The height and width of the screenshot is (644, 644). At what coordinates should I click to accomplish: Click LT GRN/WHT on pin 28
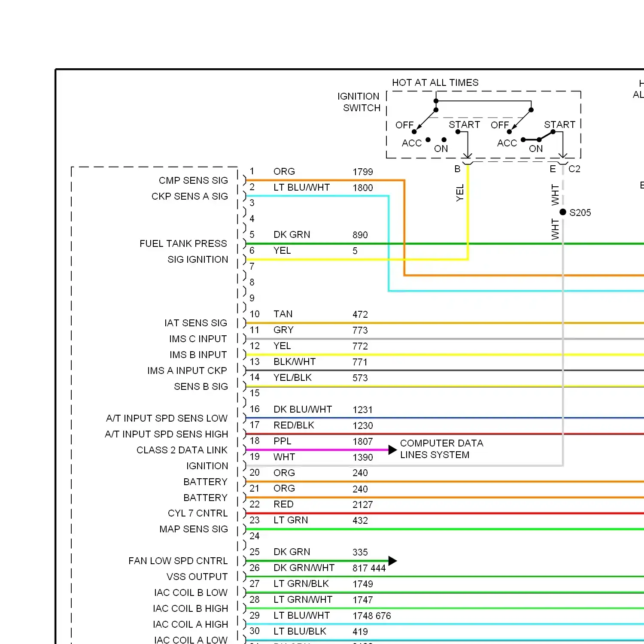[x=303, y=599]
